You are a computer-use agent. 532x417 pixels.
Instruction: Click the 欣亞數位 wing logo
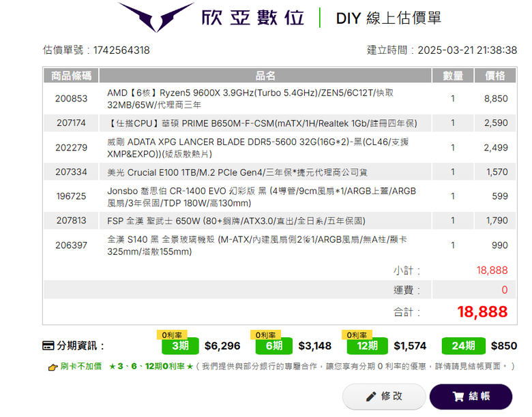[x=156, y=17]
